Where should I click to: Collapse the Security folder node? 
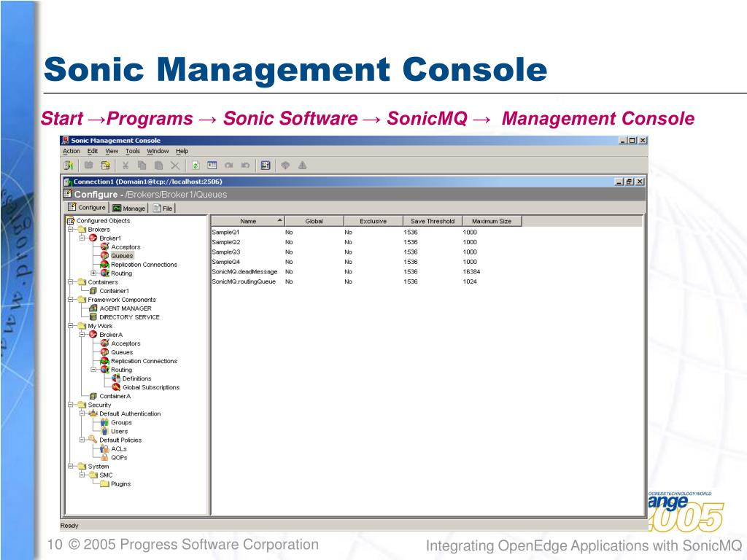[x=71, y=404]
